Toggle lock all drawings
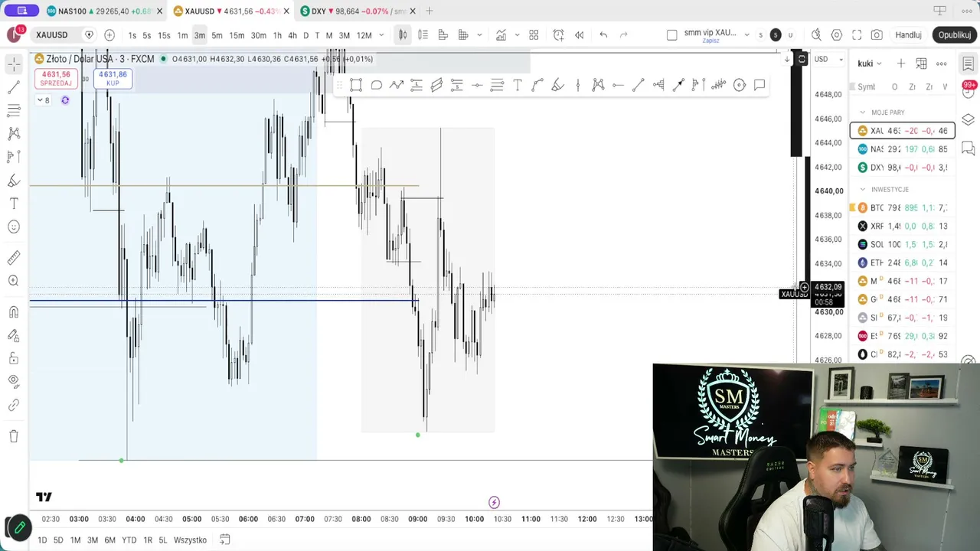Screen dimensions: 980x551 14,358
